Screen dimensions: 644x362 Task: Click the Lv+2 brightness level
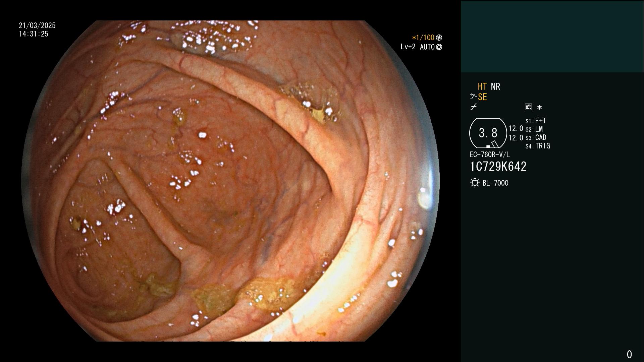click(408, 47)
